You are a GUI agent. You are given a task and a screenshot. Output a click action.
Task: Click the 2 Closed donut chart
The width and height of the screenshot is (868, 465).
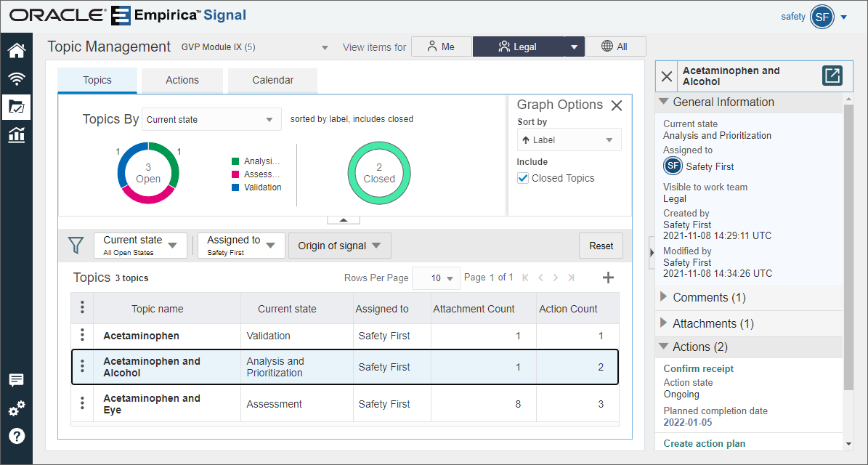tap(379, 173)
